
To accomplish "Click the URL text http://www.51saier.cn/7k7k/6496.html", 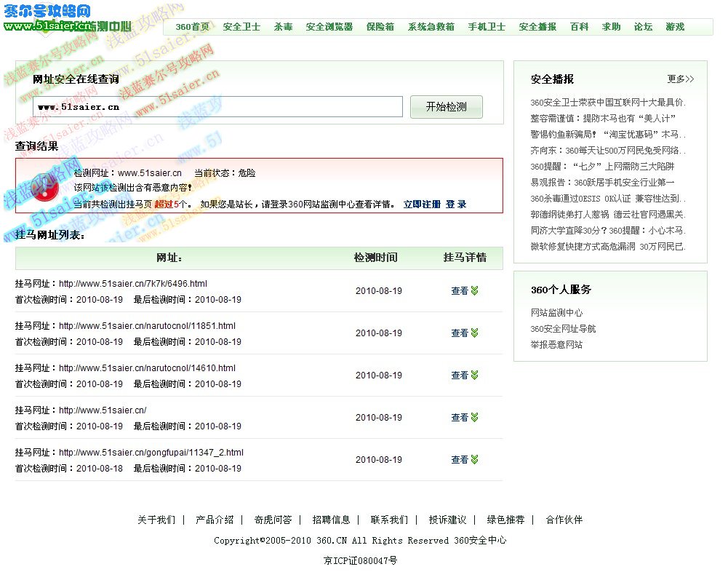I will (x=133, y=284).
